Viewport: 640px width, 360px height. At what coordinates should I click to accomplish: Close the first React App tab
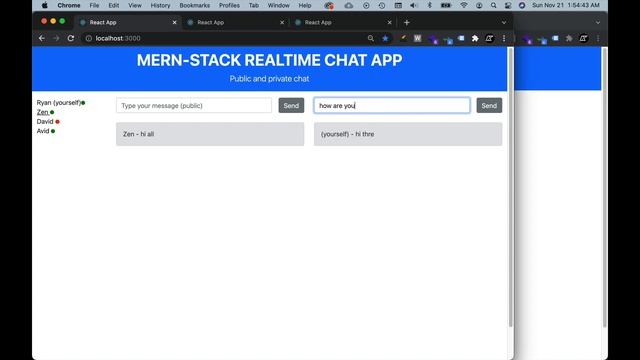[x=175, y=22]
